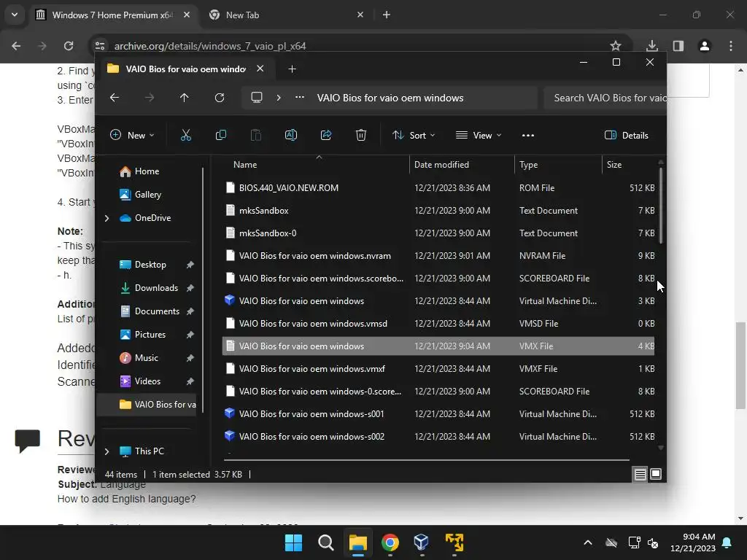Screen dimensions: 747x560
Task: Select the Windows 7 Home Premium Chrome tab
Action: coord(113,15)
